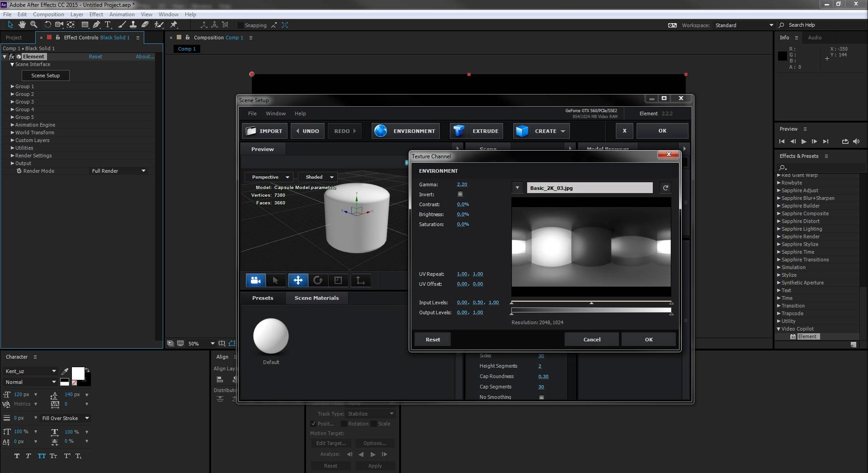Screen dimensions: 868x473
Task: Select the Hand tool in After Effects toolbar
Action: (22, 24)
